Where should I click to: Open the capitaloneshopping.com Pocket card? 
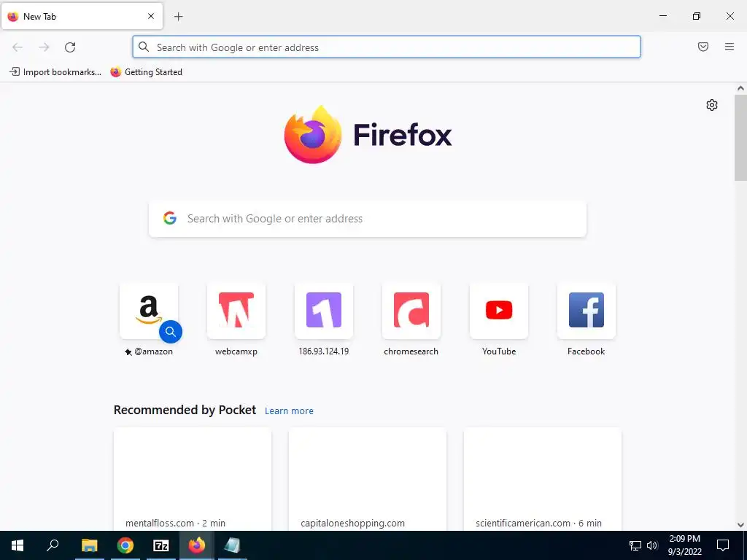tap(368, 479)
